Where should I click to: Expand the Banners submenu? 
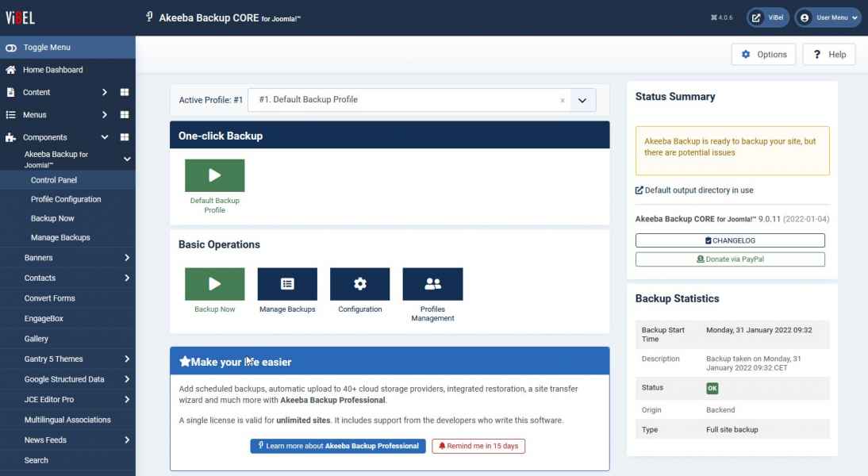coord(127,257)
